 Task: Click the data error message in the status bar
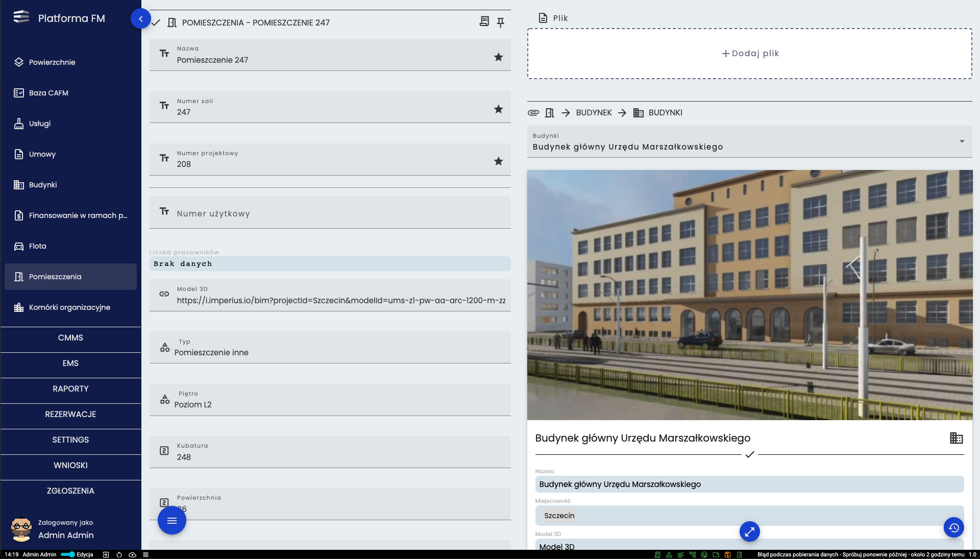coord(861,554)
